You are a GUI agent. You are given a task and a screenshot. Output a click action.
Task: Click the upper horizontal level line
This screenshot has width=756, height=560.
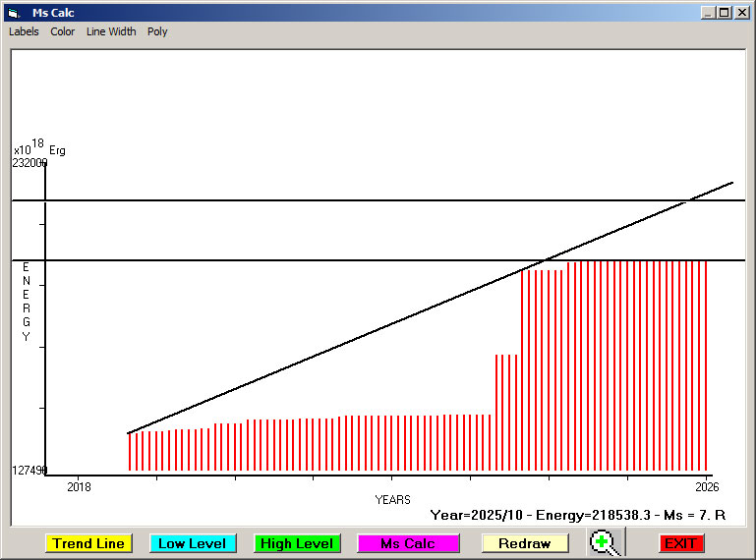(x=295, y=200)
